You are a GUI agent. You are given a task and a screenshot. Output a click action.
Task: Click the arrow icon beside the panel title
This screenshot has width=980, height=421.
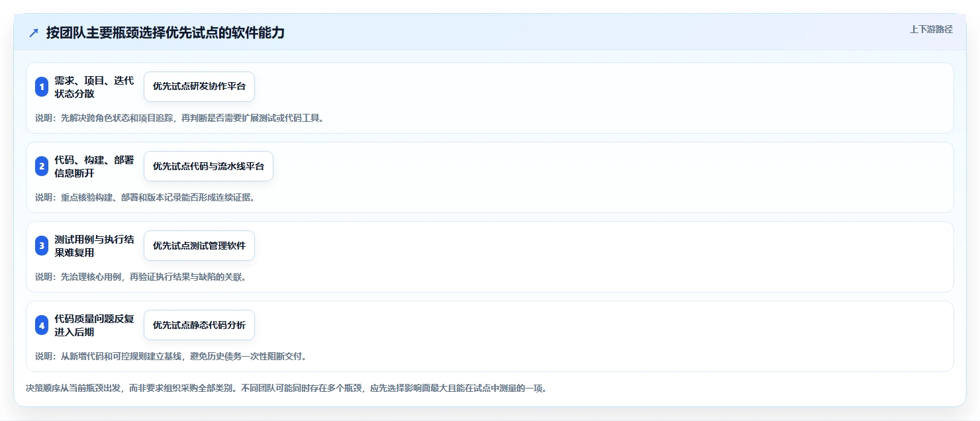coord(34,32)
